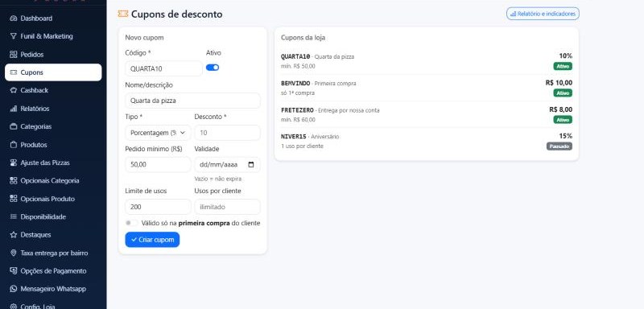Click the Produtos bag icon
The width and height of the screenshot is (644, 309).
tap(13, 145)
